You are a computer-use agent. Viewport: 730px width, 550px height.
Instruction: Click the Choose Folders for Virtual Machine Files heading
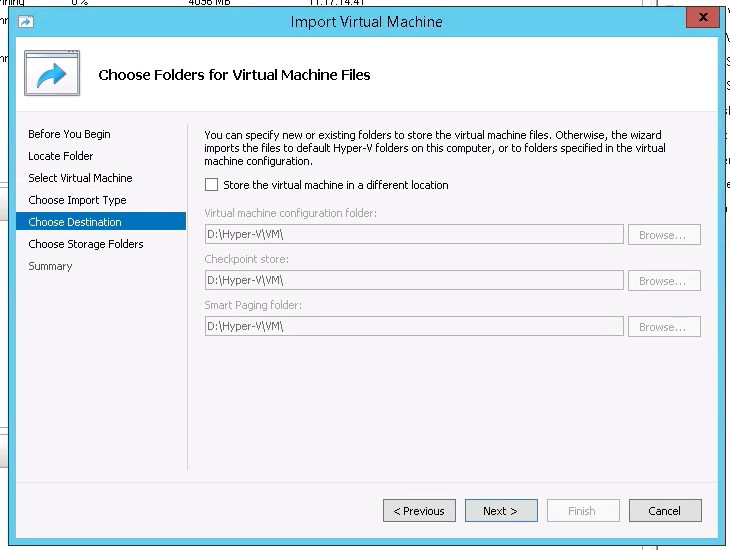pyautogui.click(x=234, y=75)
